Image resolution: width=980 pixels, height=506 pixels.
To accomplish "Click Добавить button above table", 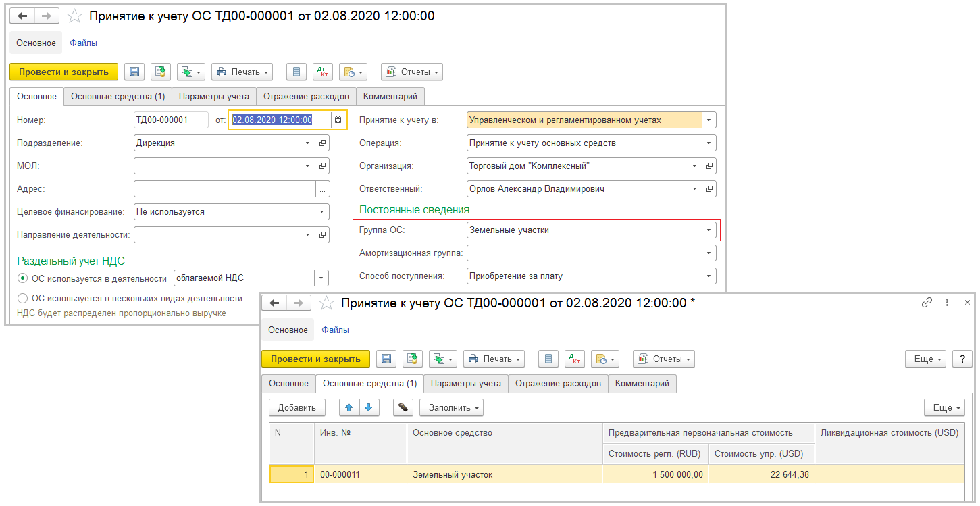I will coord(297,407).
